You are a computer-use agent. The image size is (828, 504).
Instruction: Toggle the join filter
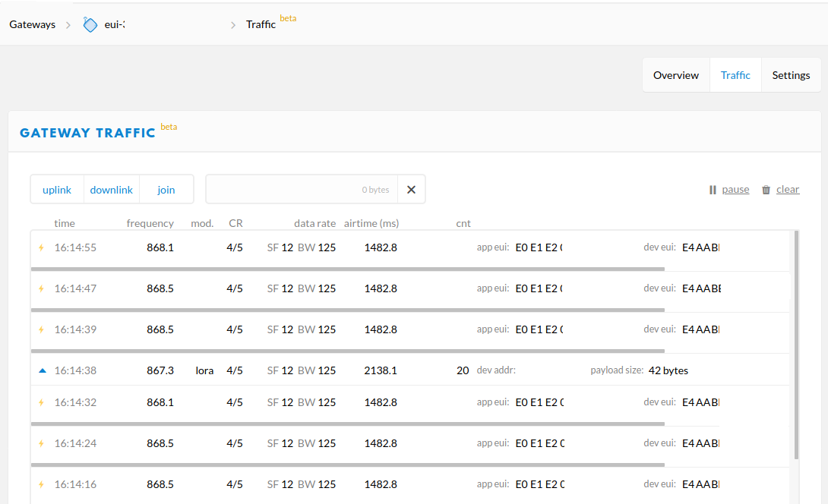[x=166, y=190]
